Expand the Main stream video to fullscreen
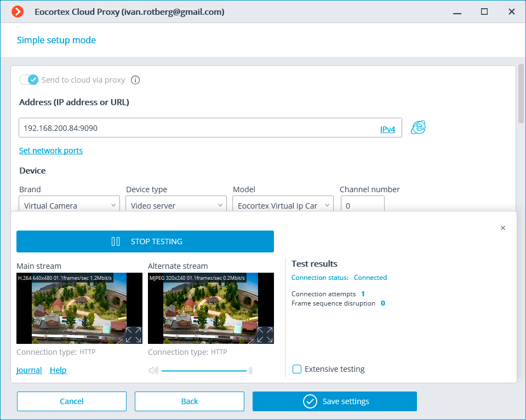 tap(133, 335)
